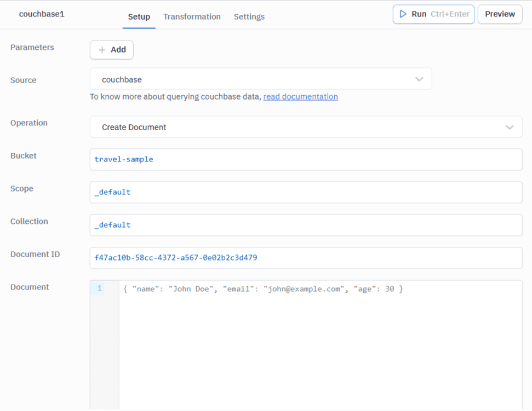This screenshot has width=532, height=411.
Task: Open the Transformation tab
Action: point(192,17)
